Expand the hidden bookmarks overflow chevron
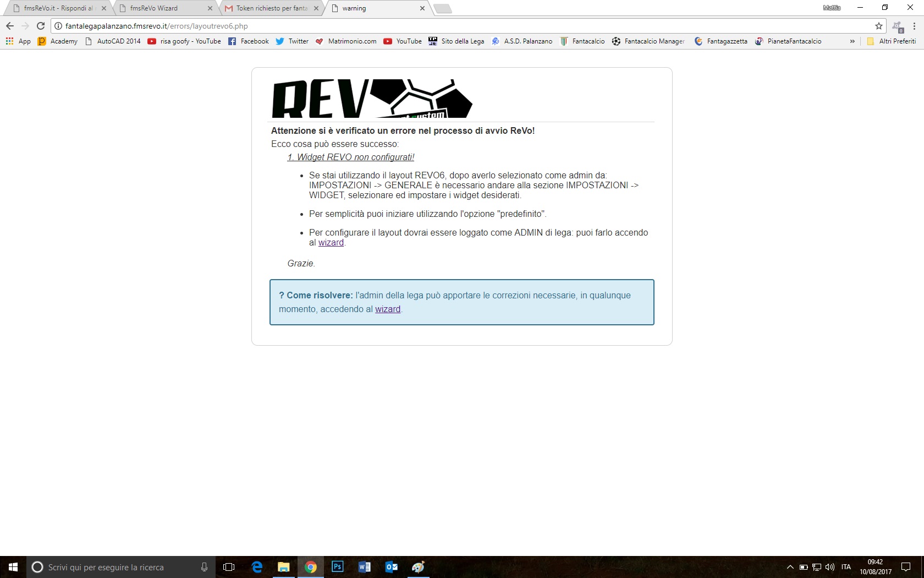The image size is (924, 578). [x=852, y=41]
